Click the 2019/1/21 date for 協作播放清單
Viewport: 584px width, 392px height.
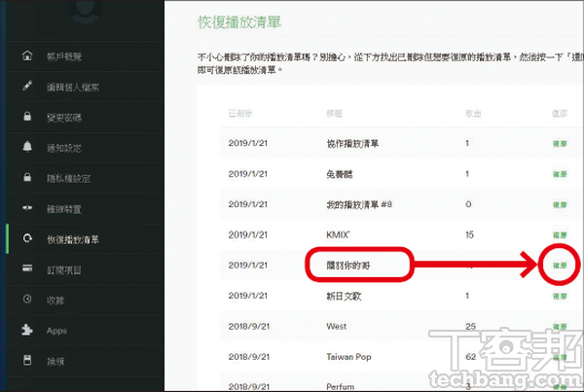(248, 143)
